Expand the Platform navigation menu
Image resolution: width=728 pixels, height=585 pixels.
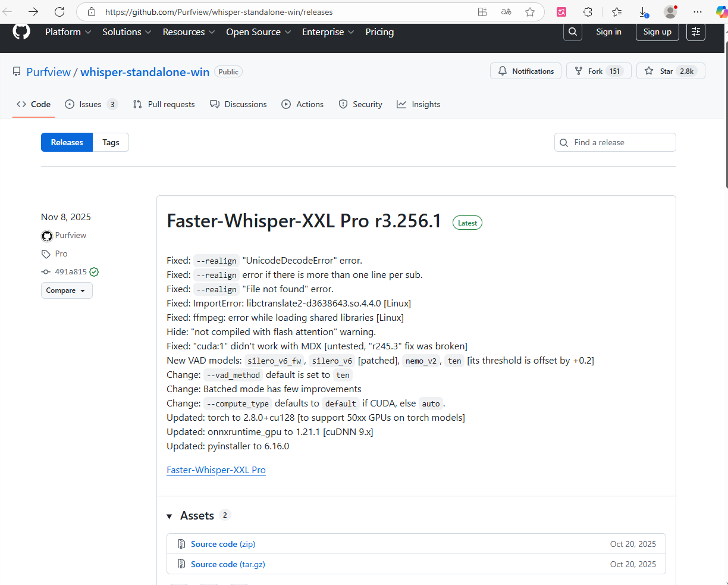point(68,32)
